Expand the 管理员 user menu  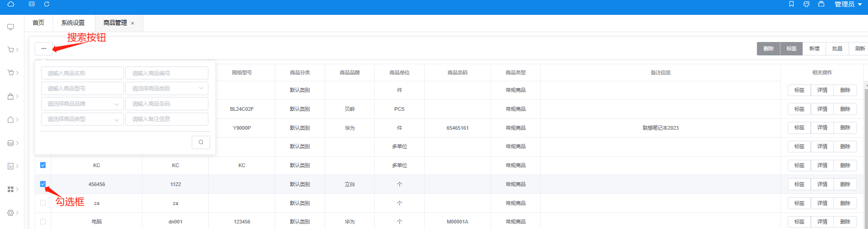848,4
